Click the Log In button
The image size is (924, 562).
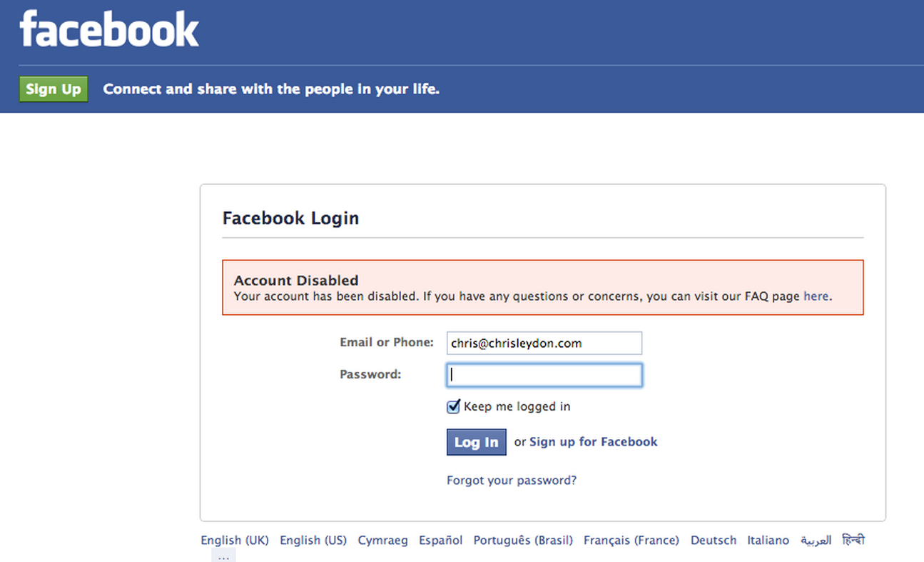tap(476, 442)
